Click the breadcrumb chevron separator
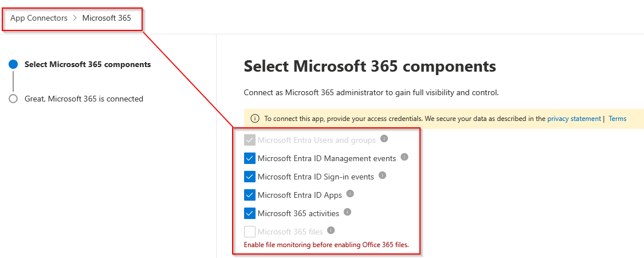 (x=75, y=18)
